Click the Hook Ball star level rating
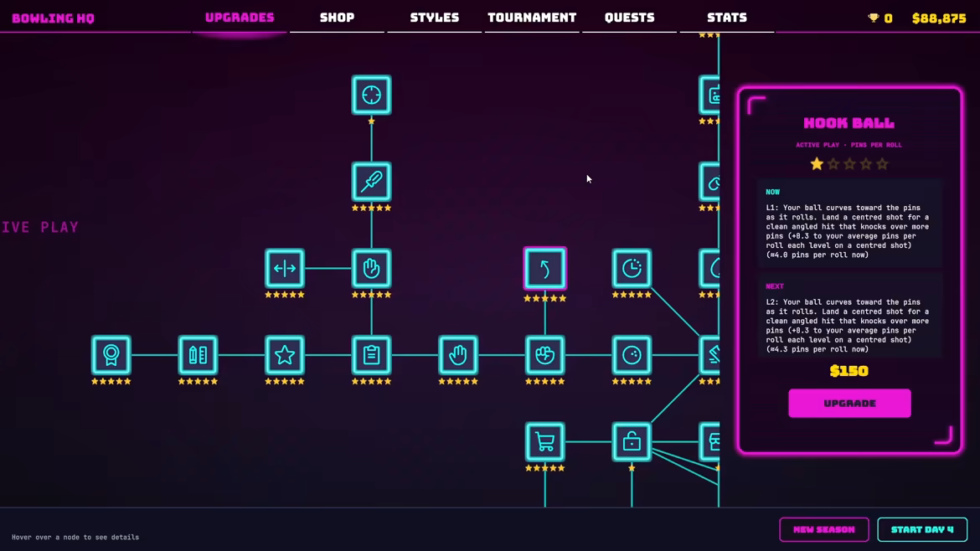Screen dimensions: 980x551 848,164
